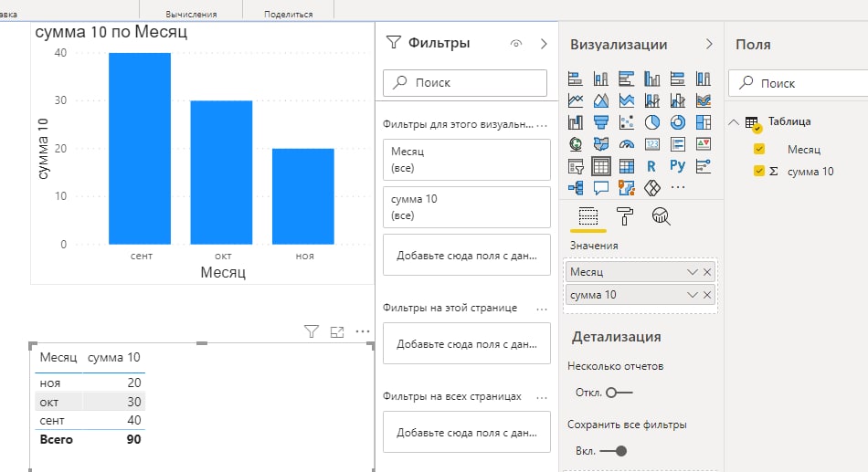The height and width of the screenshot is (472, 868).
Task: Select the stacked column chart visual
Action: pyautogui.click(x=600, y=79)
